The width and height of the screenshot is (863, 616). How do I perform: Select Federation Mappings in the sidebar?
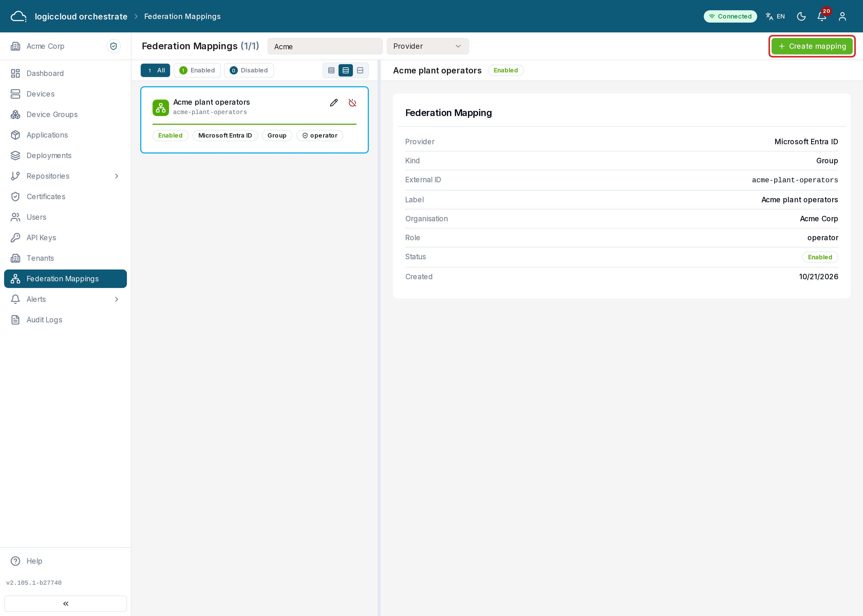click(x=65, y=279)
